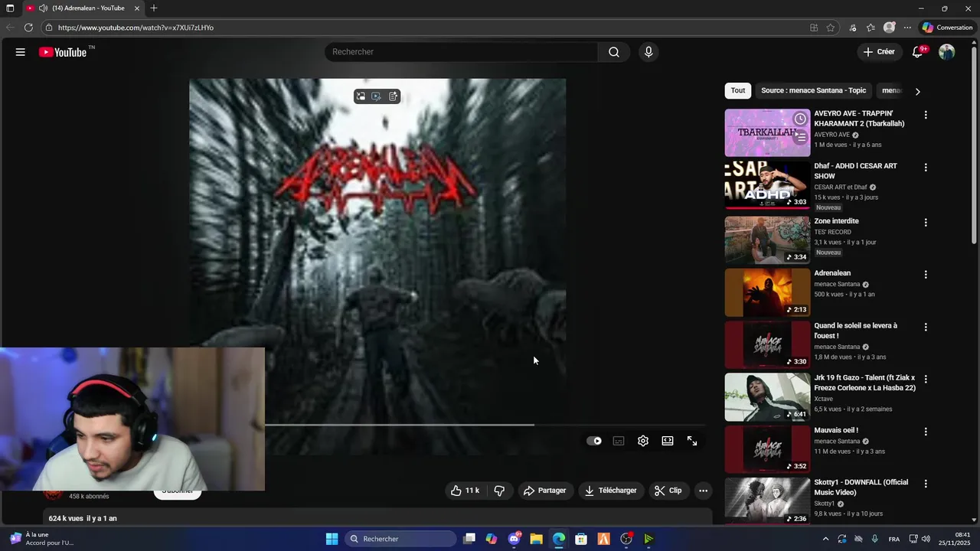Open player settings gear

click(643, 441)
